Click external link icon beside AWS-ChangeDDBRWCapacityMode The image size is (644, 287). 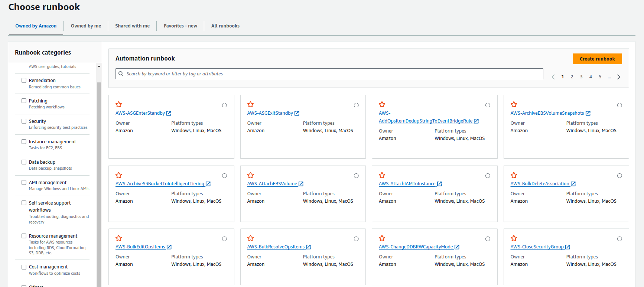click(x=457, y=247)
